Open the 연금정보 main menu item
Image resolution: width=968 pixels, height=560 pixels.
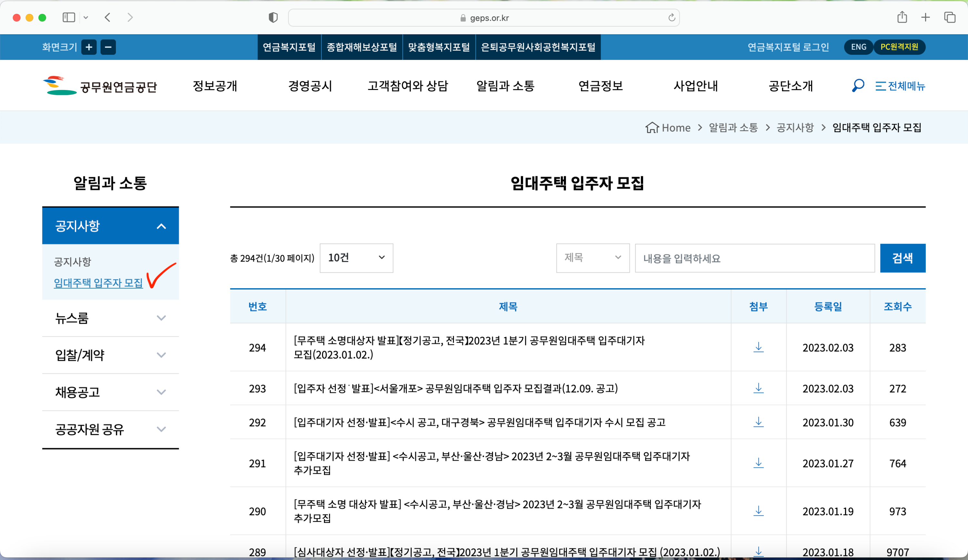coord(600,86)
